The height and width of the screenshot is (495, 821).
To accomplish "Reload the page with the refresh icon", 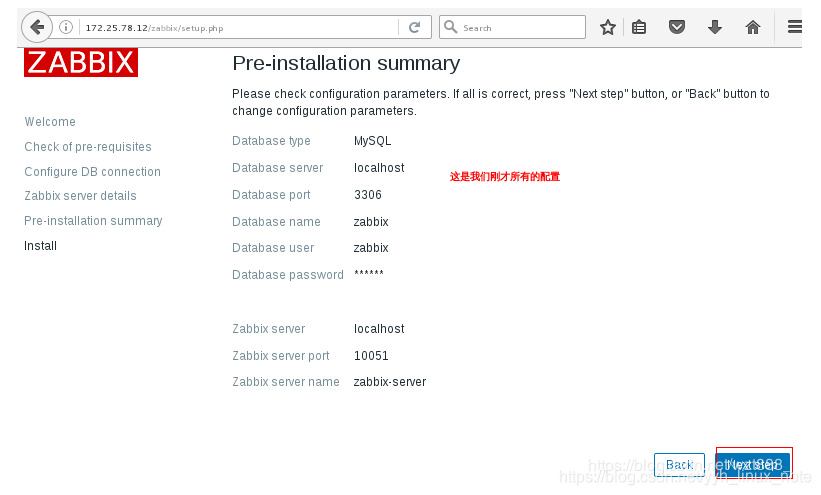I will click(x=415, y=27).
